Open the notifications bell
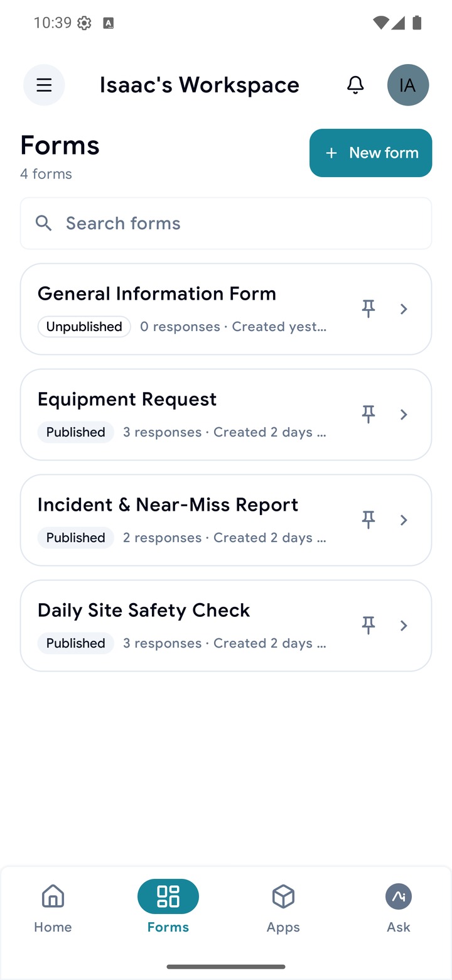The height and width of the screenshot is (980, 452). (355, 85)
